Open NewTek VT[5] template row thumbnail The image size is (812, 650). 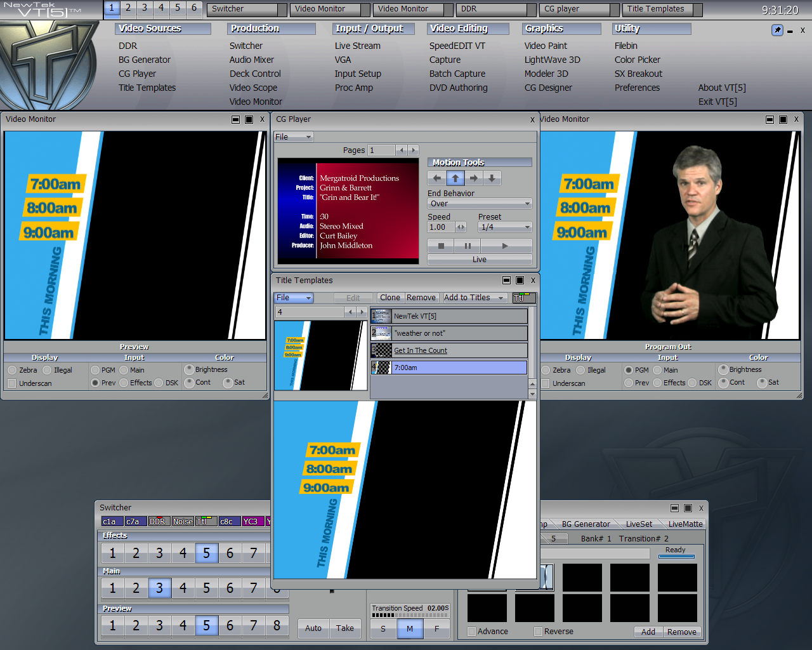(x=381, y=316)
